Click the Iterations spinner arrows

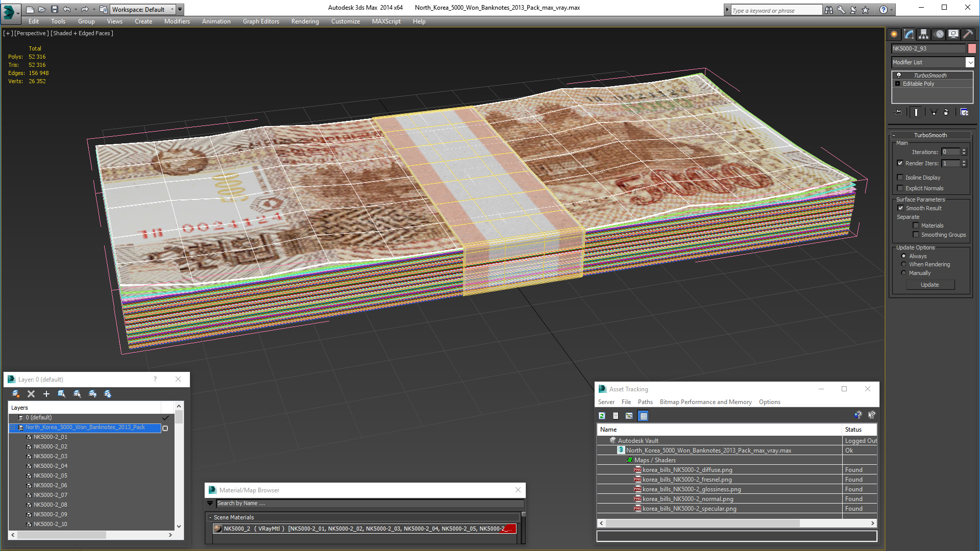pyautogui.click(x=964, y=152)
